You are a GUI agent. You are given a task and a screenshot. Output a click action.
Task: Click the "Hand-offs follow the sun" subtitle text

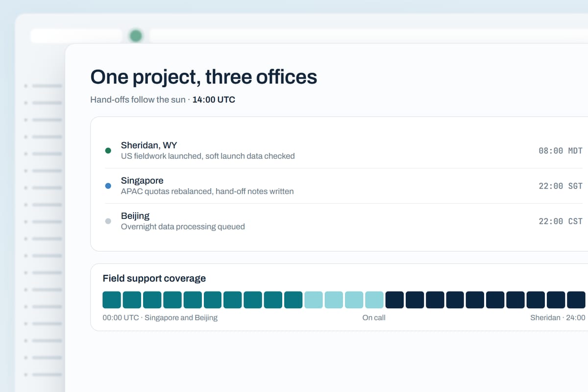[138, 100]
